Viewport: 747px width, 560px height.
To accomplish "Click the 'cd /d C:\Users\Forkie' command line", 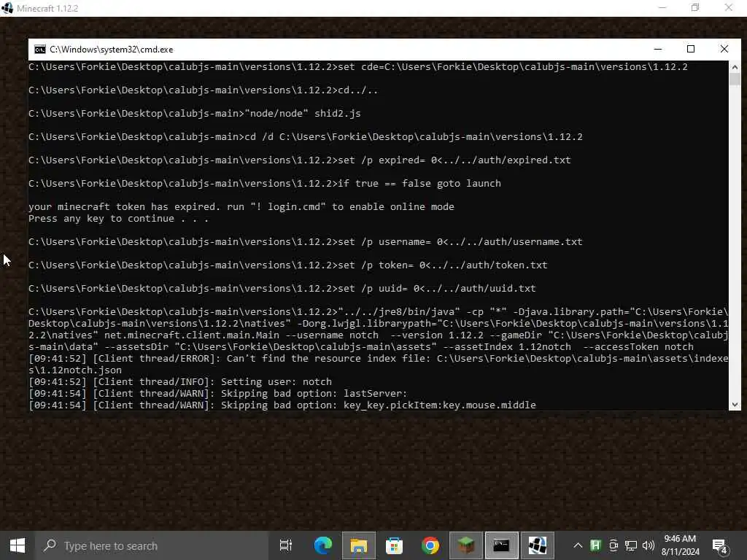I will 306,136.
